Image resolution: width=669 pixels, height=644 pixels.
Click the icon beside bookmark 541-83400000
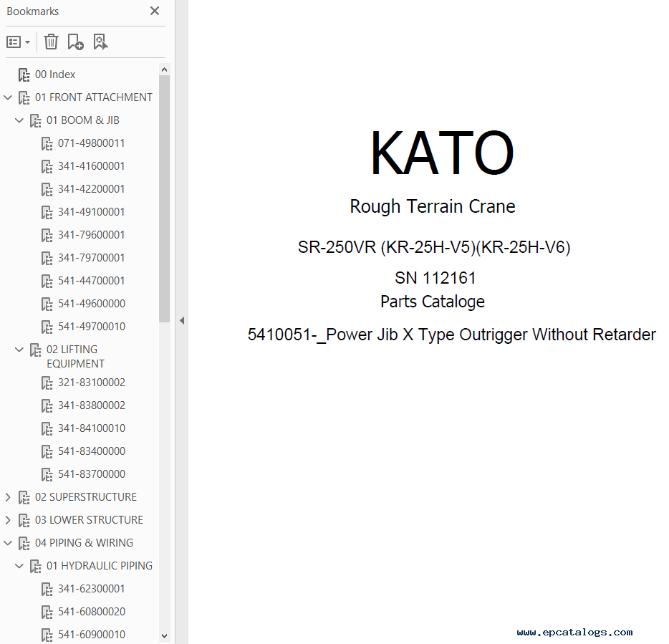coord(47,451)
